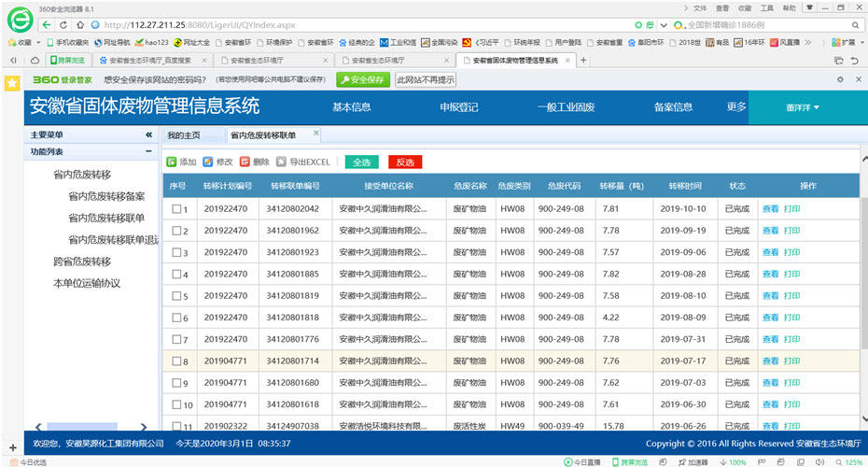Close the 省内危废转移联单 inner tab

pos(315,134)
